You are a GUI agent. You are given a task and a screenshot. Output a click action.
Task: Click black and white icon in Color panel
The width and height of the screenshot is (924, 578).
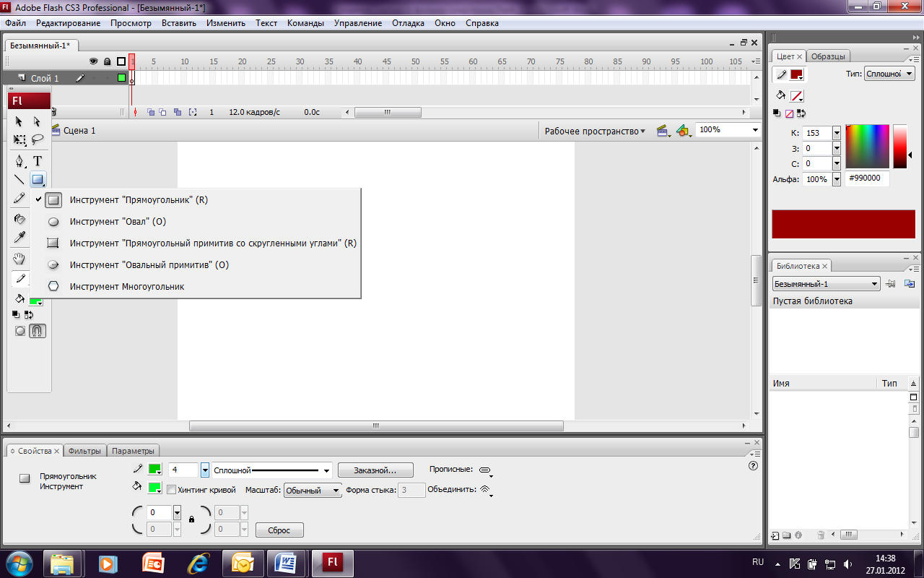point(777,113)
